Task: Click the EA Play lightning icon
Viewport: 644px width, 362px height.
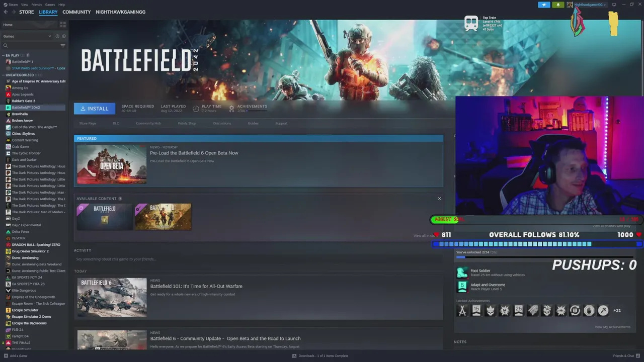Action: (x=28, y=55)
